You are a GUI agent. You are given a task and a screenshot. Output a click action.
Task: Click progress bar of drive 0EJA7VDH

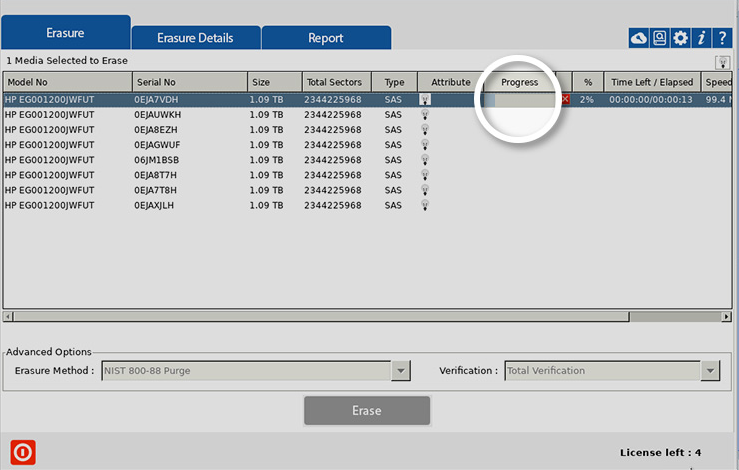[x=520, y=99]
